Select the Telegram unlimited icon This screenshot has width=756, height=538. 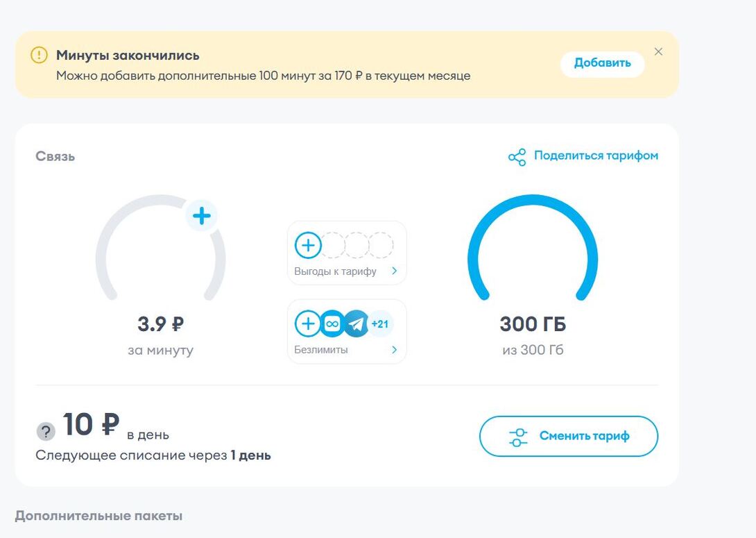point(356,323)
